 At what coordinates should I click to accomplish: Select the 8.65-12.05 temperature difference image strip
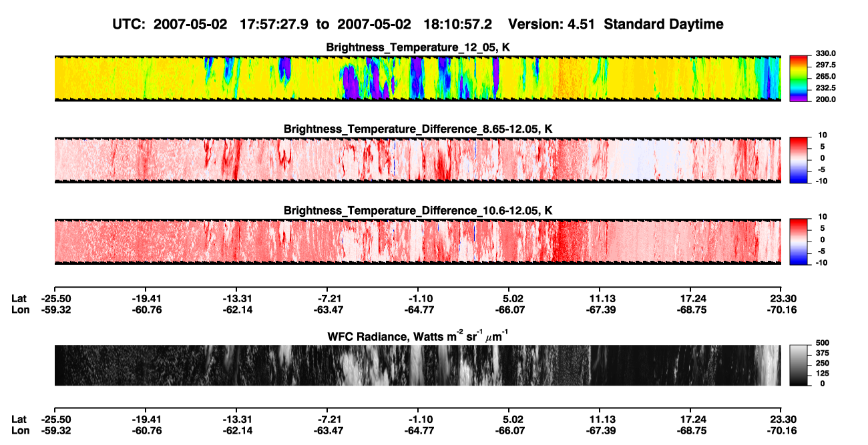click(x=417, y=159)
